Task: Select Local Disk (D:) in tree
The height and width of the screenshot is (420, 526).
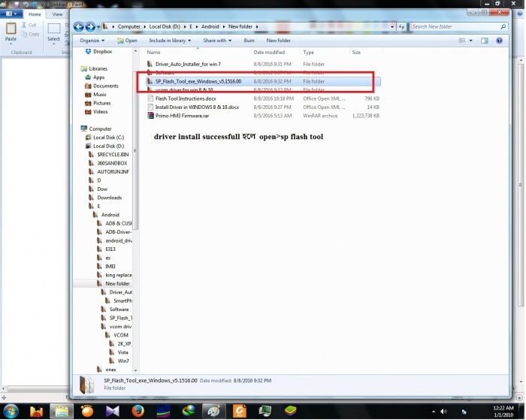Action: (105, 146)
